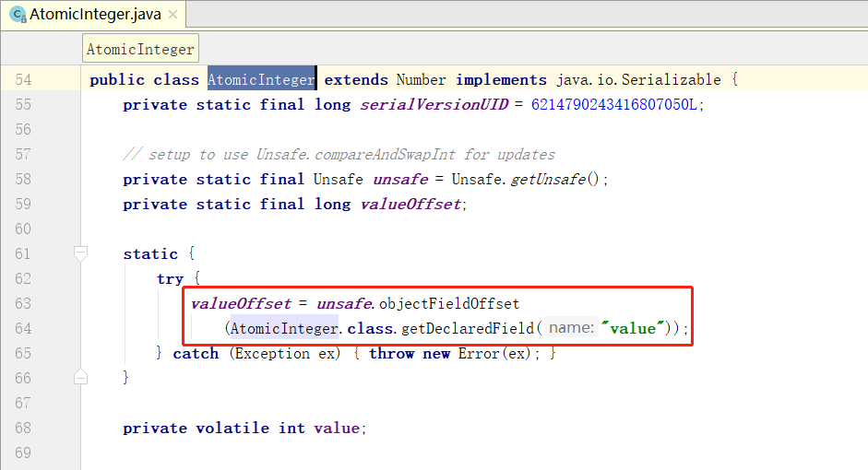Click AtomicInteger.class reference on line 64
Image resolution: width=868 pixels, height=470 pixels.
(312, 328)
